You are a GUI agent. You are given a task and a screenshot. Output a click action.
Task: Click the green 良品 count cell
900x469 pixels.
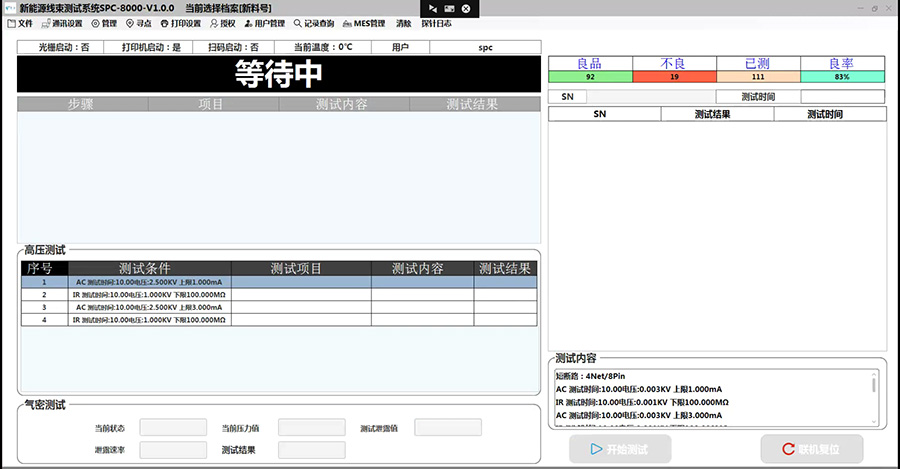point(590,77)
